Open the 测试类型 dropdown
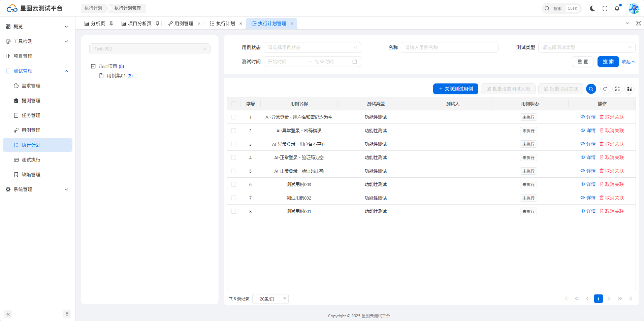 [586, 47]
